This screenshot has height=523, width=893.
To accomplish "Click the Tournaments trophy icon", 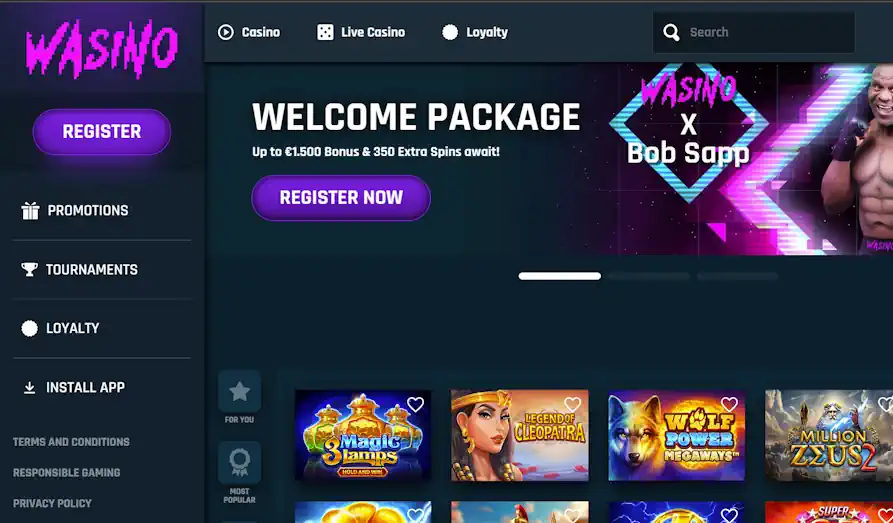I will [29, 269].
